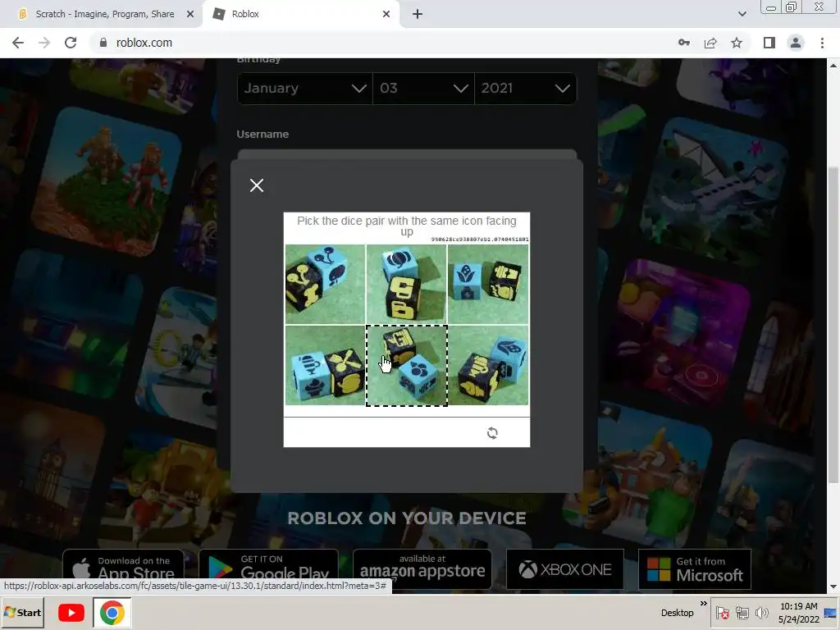This screenshot has width=840, height=630.
Task: Click the Desktop toolbar label
Action: pyautogui.click(x=677, y=613)
